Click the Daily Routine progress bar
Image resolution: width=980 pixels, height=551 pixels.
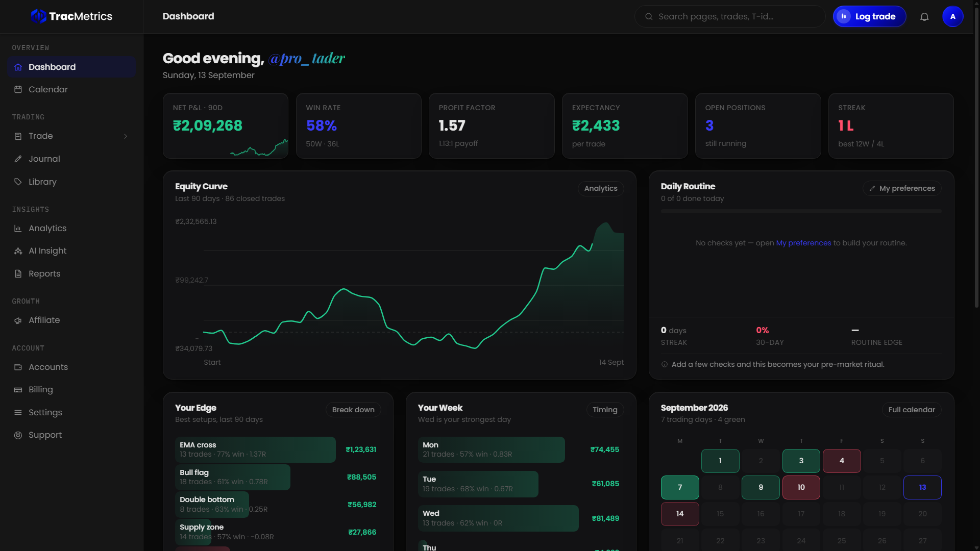pos(801,211)
